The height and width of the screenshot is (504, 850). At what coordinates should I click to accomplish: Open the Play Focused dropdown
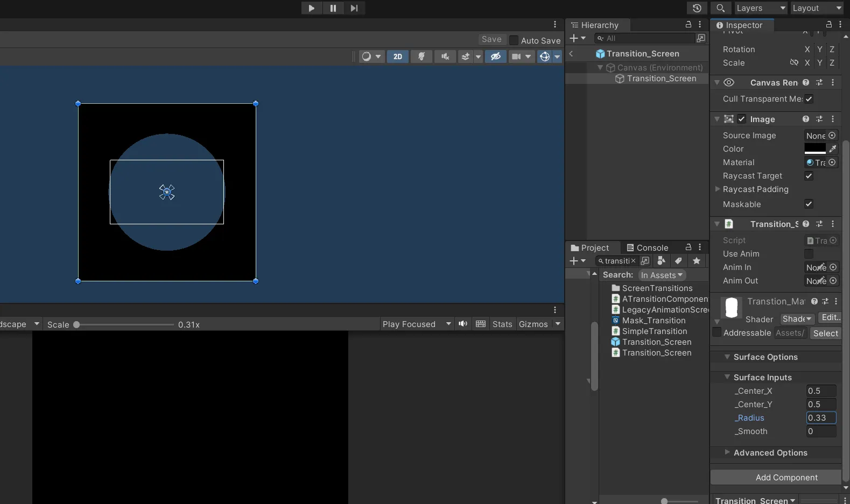coord(416,324)
